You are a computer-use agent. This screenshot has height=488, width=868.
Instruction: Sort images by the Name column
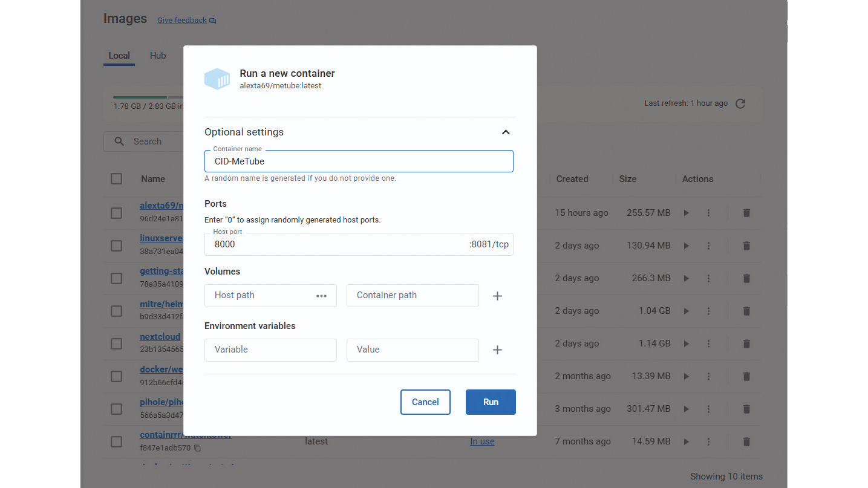pyautogui.click(x=153, y=179)
